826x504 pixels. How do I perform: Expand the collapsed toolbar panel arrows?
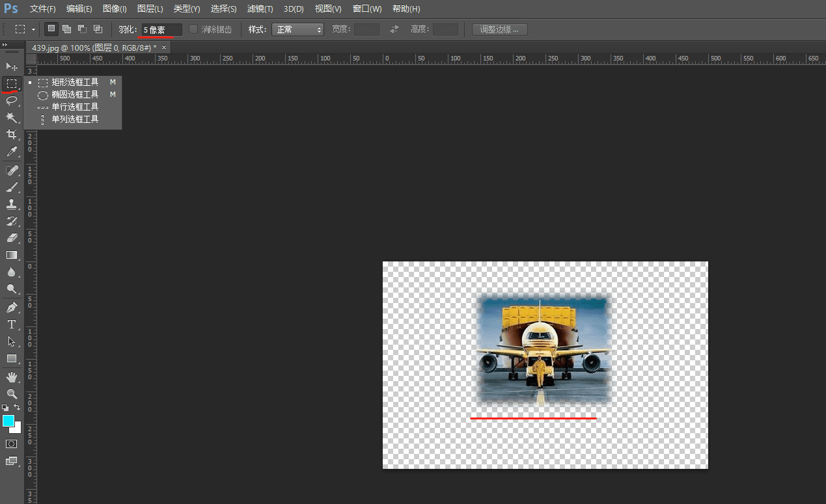click(6, 44)
